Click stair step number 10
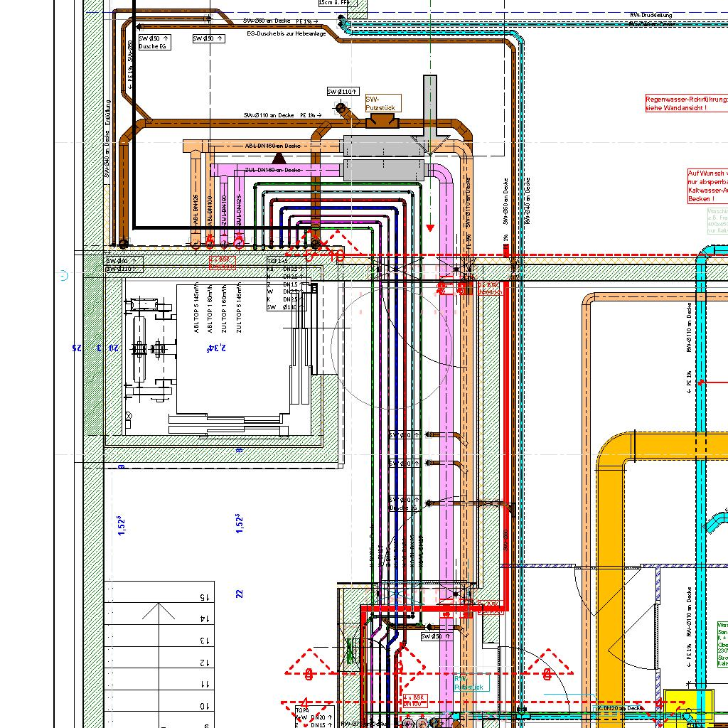728x728 pixels. pyautogui.click(x=205, y=706)
